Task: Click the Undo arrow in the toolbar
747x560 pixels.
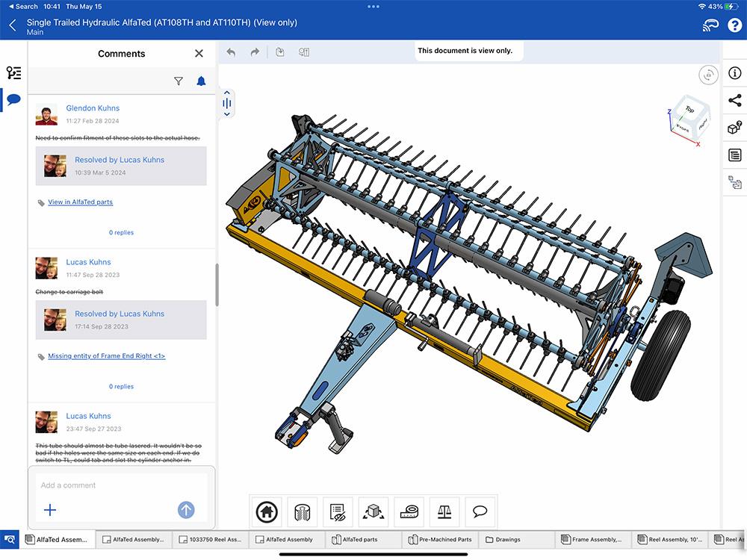Action: coord(231,52)
